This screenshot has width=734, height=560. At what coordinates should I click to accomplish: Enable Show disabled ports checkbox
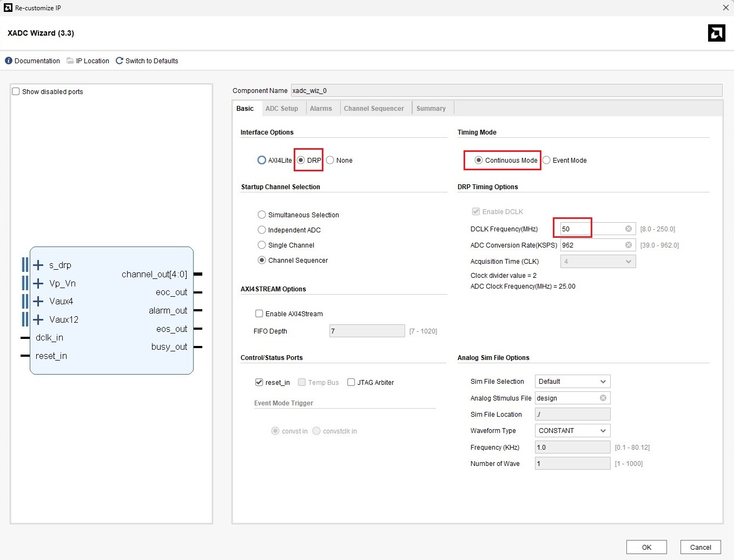tap(16, 92)
